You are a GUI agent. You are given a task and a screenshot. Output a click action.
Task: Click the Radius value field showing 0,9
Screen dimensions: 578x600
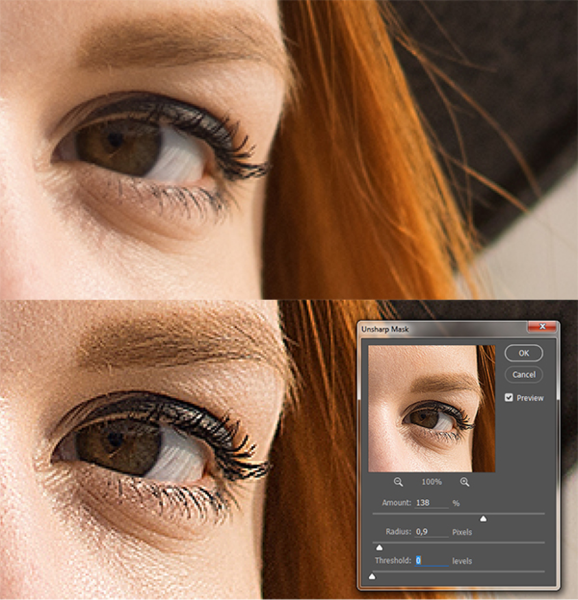point(432,532)
